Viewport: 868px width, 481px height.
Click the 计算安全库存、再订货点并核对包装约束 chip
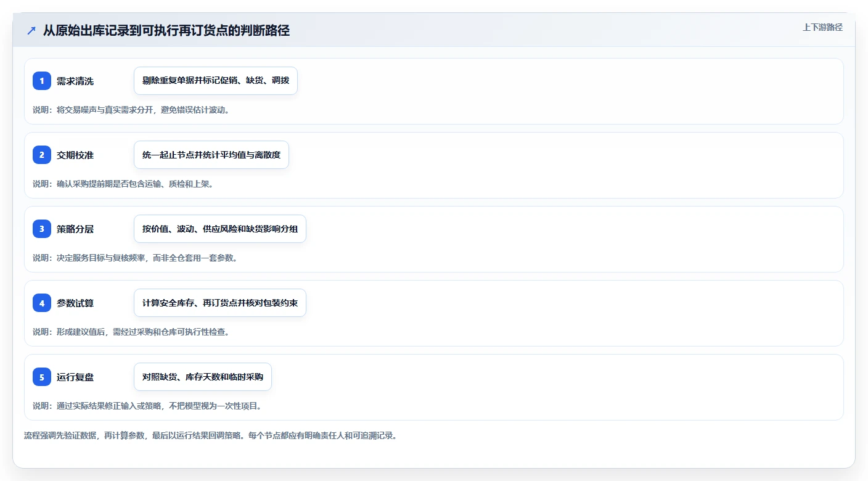pos(220,303)
